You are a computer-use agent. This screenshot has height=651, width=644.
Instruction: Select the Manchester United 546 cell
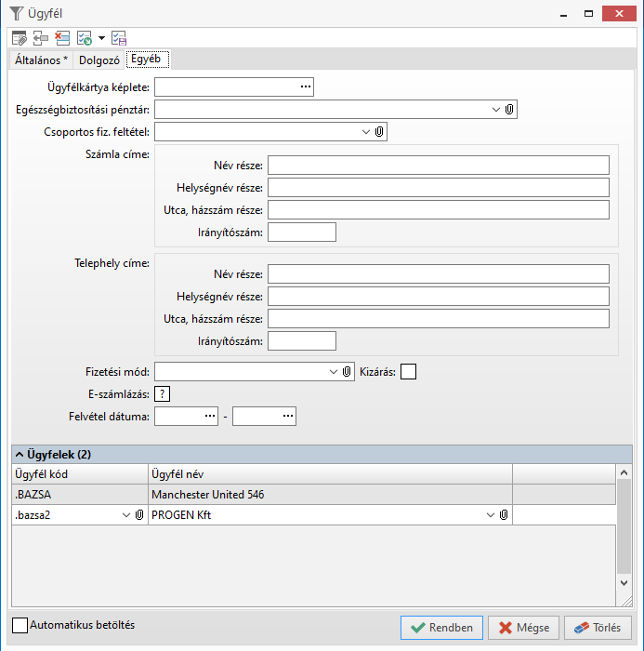330,495
